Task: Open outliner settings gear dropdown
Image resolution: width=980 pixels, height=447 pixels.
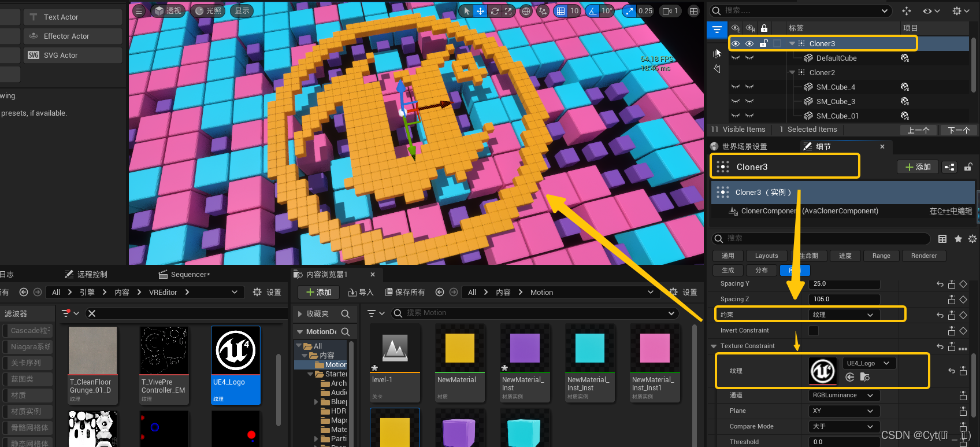Action: click(x=961, y=11)
